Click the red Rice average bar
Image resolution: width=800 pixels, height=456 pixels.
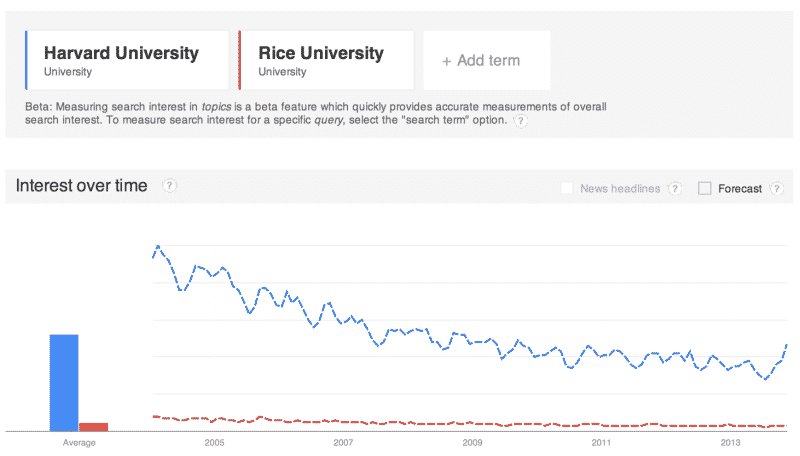pyautogui.click(x=94, y=426)
